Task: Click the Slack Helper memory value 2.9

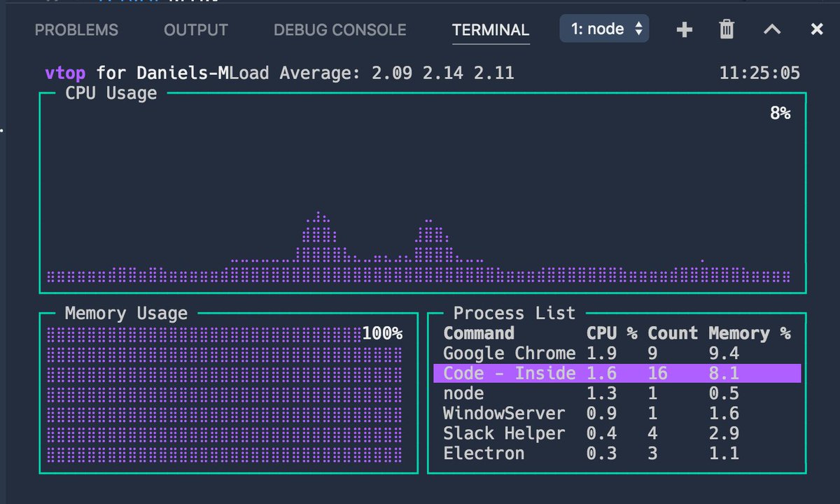Action: [724, 433]
